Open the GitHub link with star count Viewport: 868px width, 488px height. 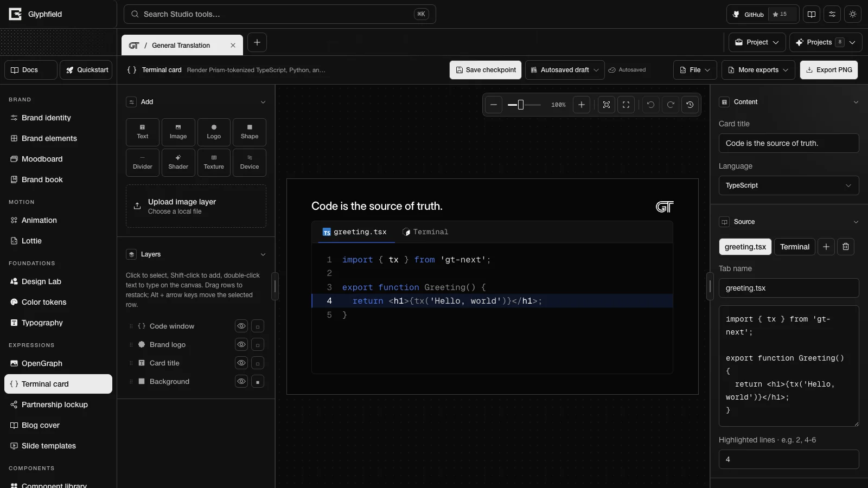click(762, 14)
